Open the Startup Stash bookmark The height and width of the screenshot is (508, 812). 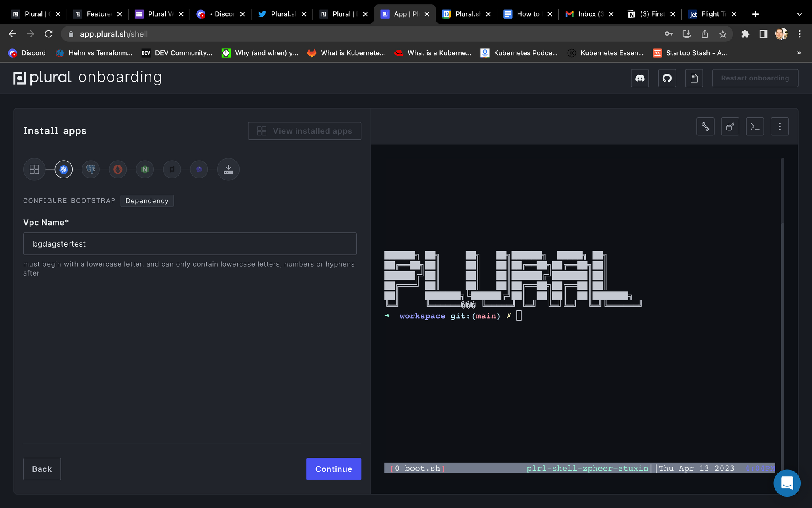pyautogui.click(x=690, y=53)
